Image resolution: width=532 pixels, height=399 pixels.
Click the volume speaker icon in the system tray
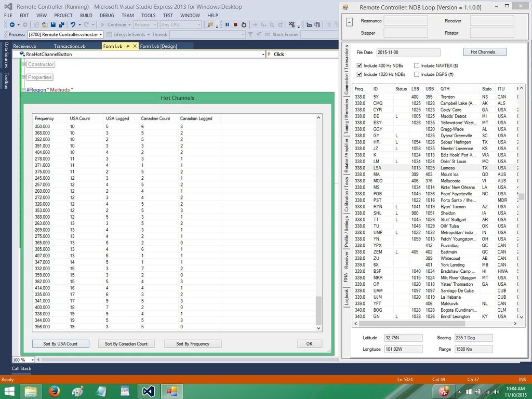pos(496,392)
